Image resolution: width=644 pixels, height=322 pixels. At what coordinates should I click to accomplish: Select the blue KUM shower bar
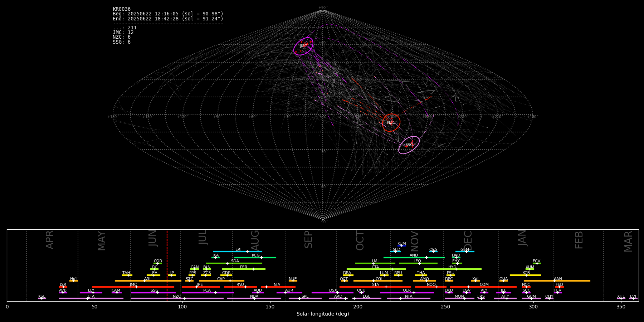[402, 246]
